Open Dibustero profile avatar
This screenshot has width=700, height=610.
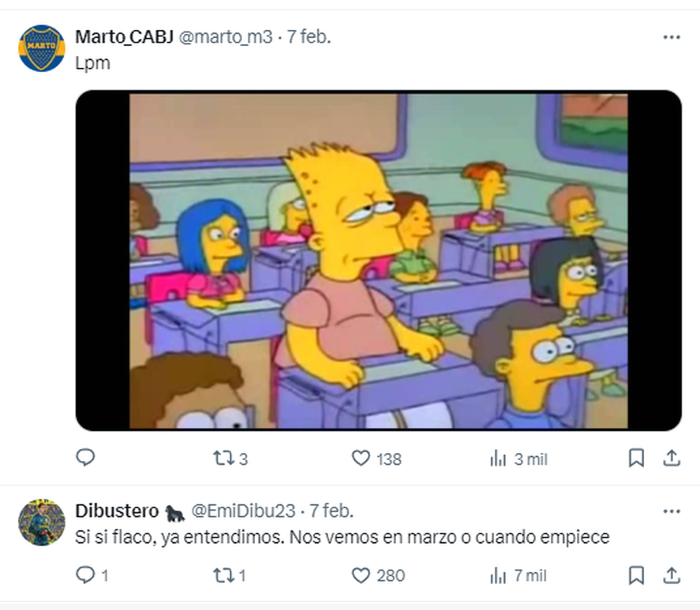(42, 522)
